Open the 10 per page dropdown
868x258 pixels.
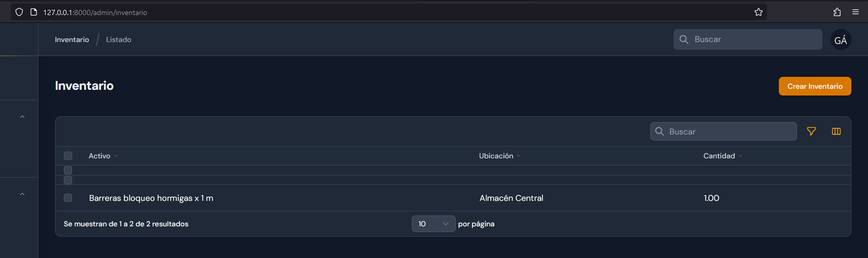[x=433, y=224]
